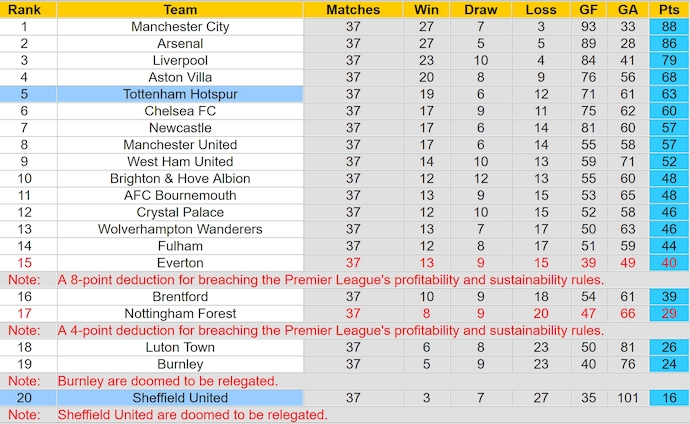The image size is (690, 424).
Task: Click the Manchester City team name
Action: [x=180, y=27]
